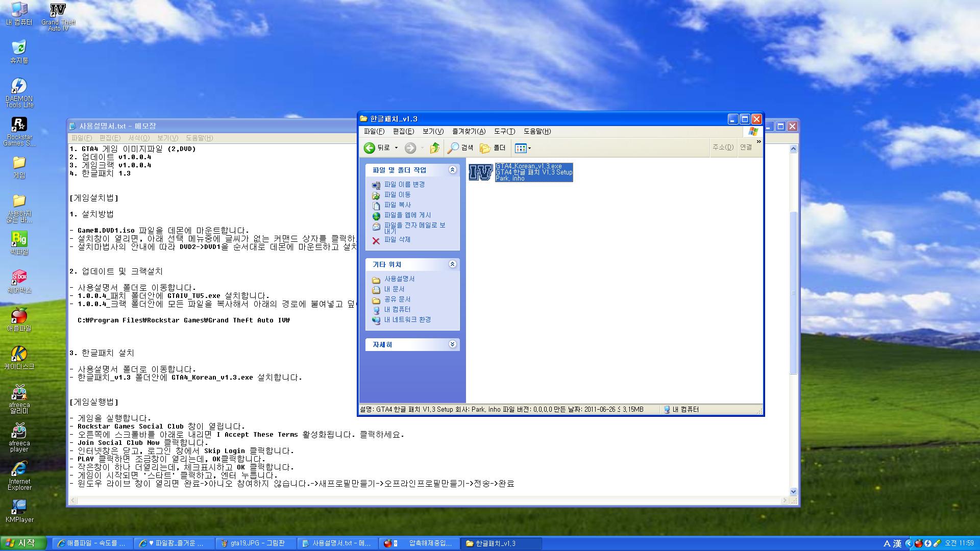The height and width of the screenshot is (551, 980).
Task: Switch to 사용설명서.txt taskbar button
Action: pos(337,543)
